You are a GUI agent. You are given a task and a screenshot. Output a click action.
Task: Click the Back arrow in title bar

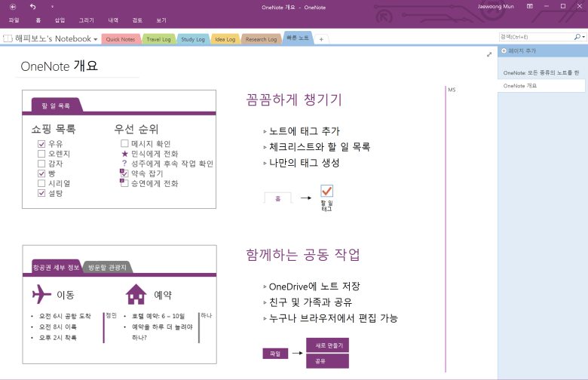(13, 7)
